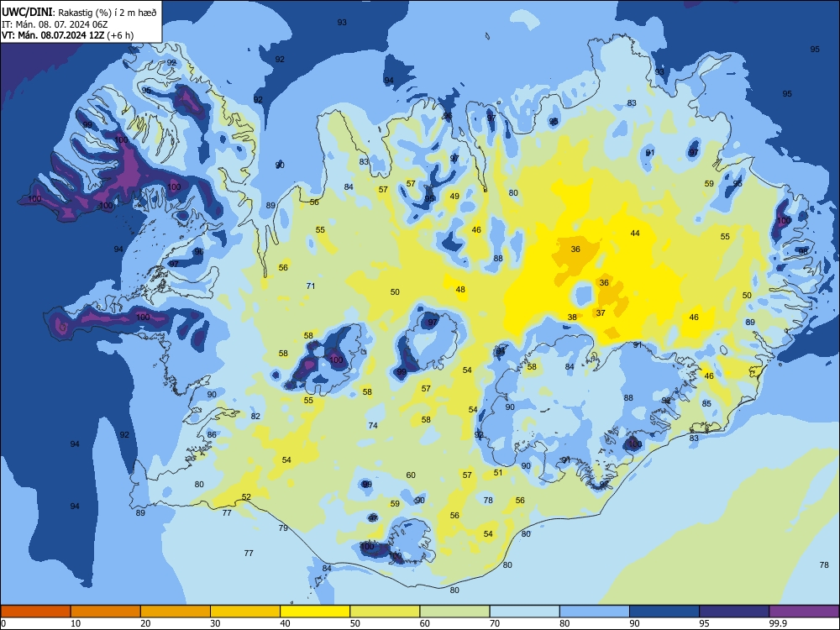
Task: Select the '40' legend scale label
Action: 285,623
